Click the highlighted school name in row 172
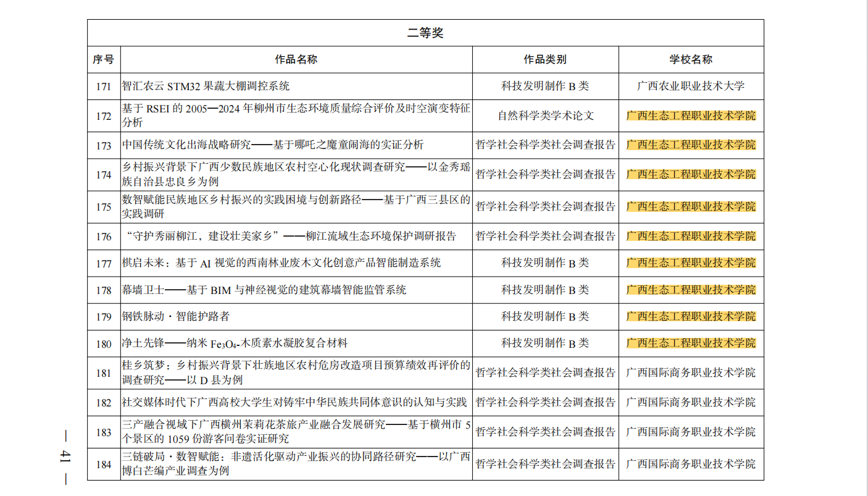The width and height of the screenshot is (868, 496). point(691,116)
